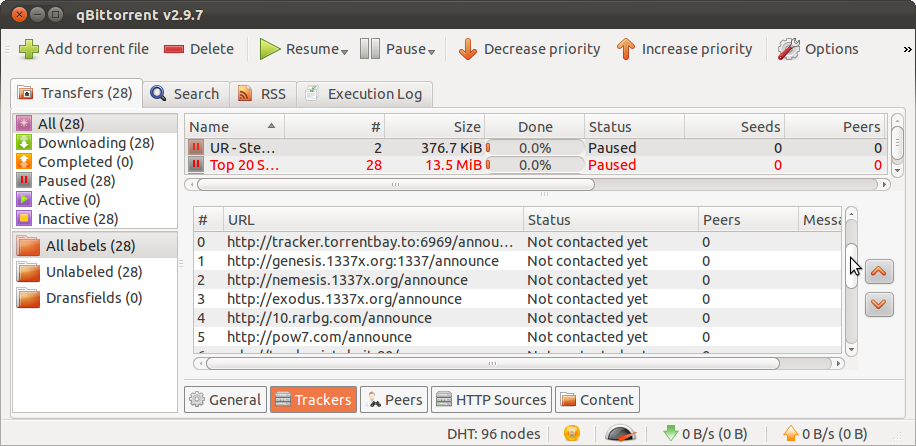Click the Unlabeled folder icon
Screen dimensions: 916x446
[27, 272]
